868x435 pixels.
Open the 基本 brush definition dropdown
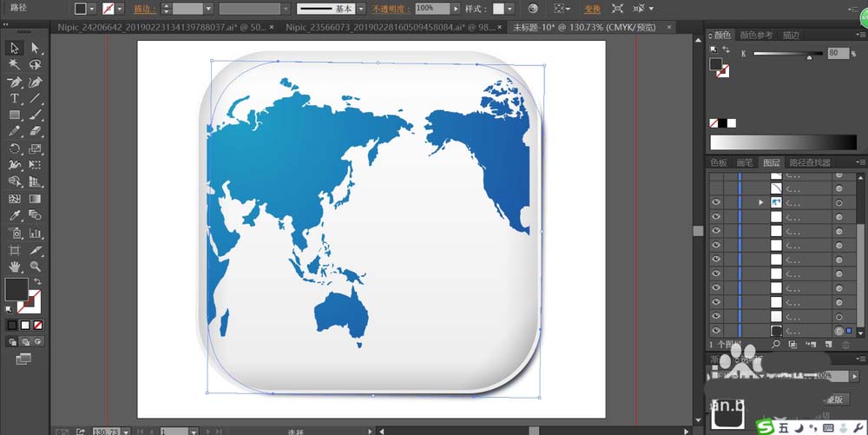[x=361, y=9]
